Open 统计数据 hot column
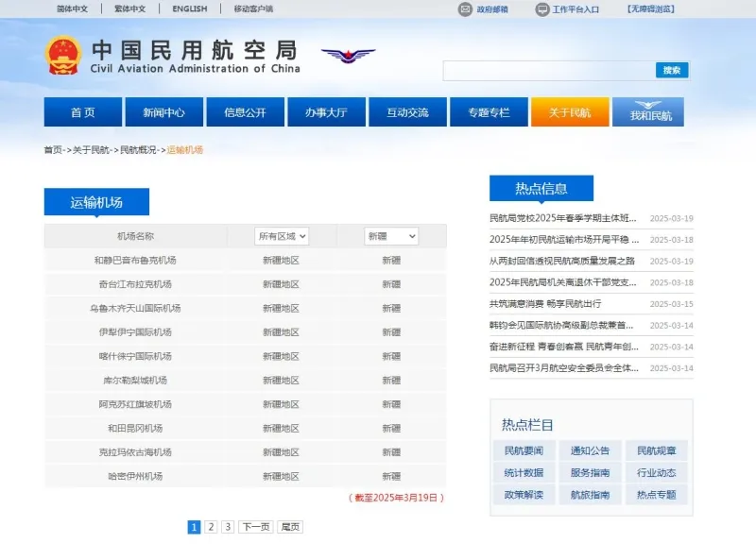Image resolution: width=756 pixels, height=560 pixels. point(524,473)
